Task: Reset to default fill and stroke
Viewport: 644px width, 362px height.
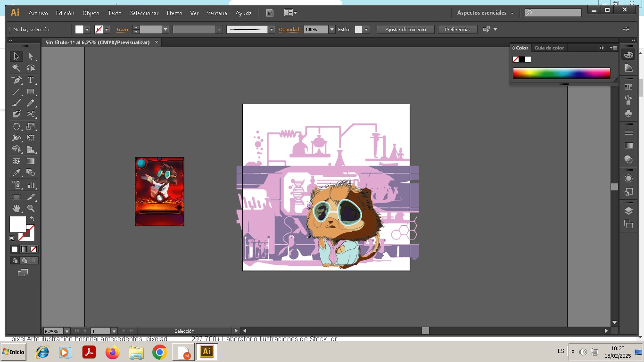Action: tap(12, 239)
